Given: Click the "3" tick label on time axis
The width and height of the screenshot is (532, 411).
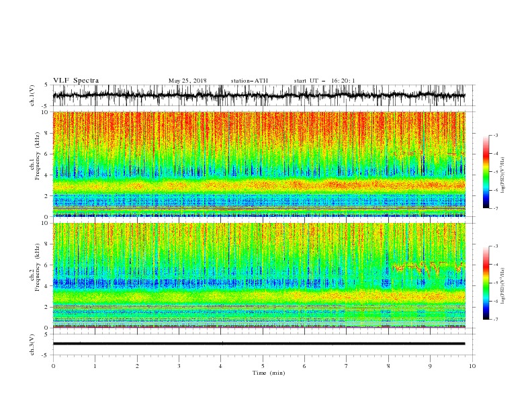Looking at the screenshot, I should pyautogui.click(x=179, y=366).
